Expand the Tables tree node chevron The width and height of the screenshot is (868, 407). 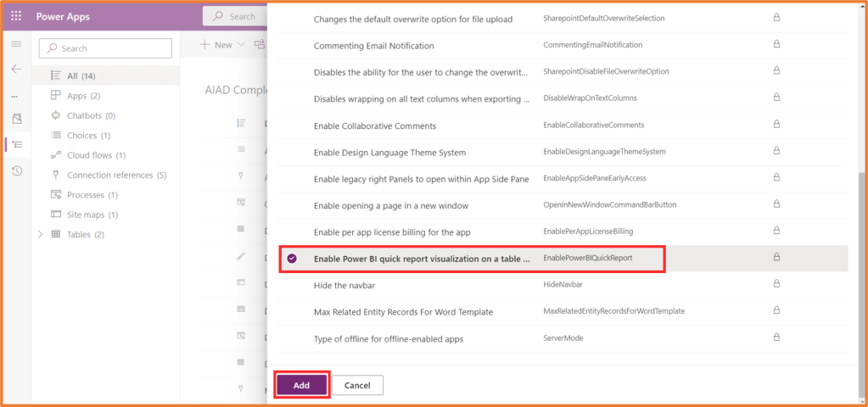pos(40,234)
